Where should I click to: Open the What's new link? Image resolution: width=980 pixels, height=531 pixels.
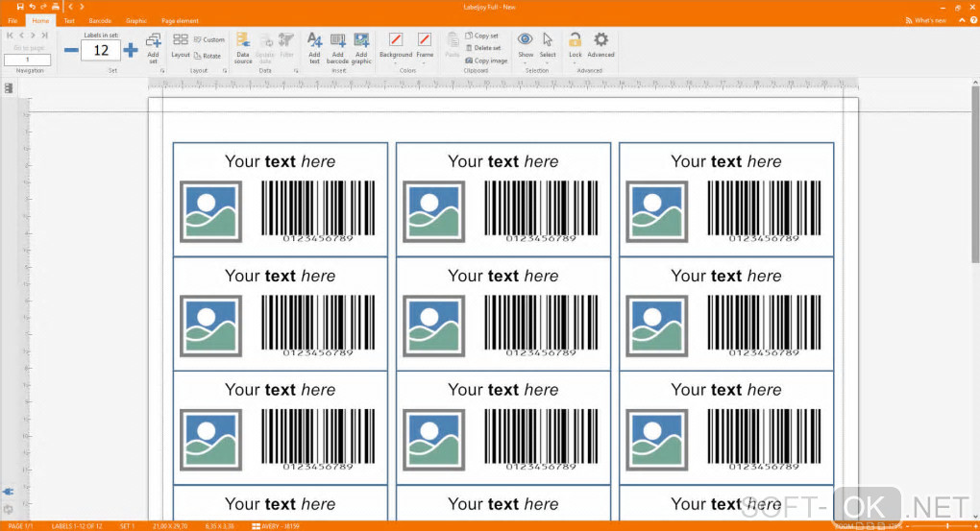(x=925, y=20)
